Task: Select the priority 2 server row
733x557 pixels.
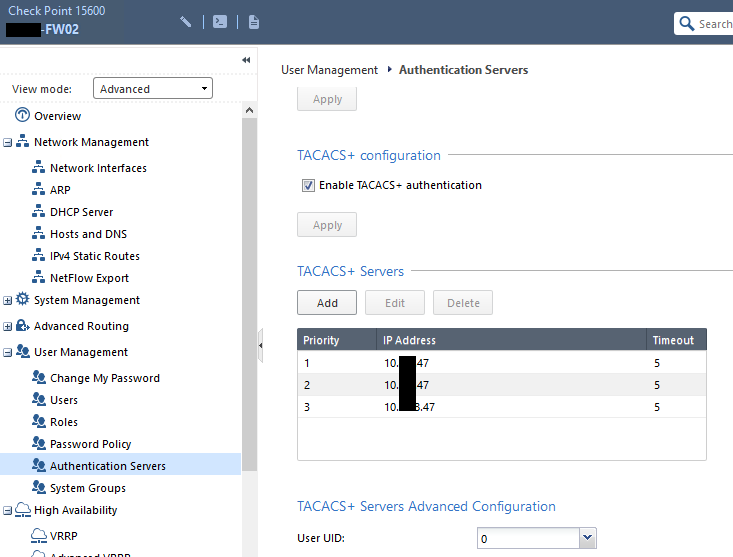Action: [x=502, y=385]
